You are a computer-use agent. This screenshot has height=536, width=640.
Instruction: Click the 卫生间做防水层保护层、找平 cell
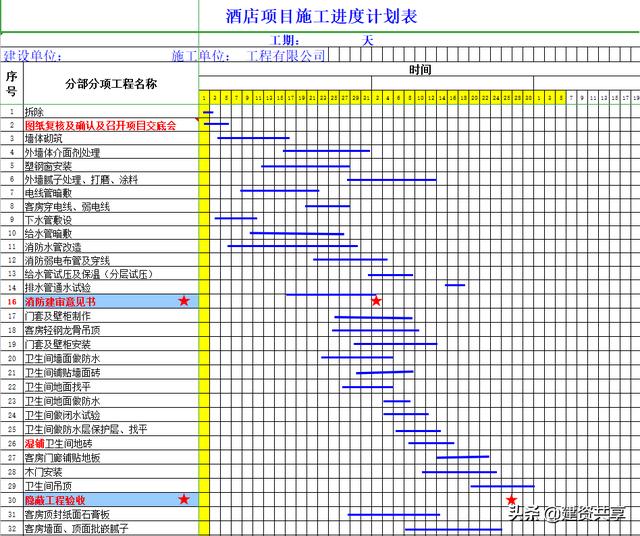pyautogui.click(x=111, y=429)
